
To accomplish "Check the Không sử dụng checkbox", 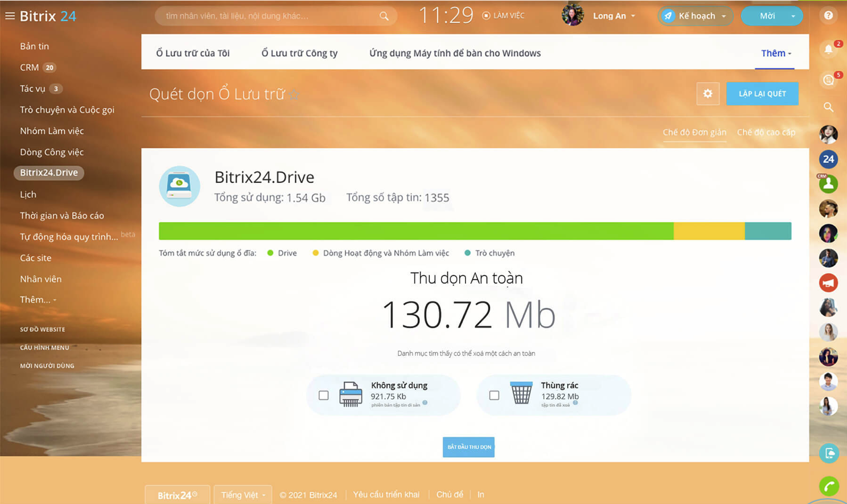I will (x=323, y=395).
